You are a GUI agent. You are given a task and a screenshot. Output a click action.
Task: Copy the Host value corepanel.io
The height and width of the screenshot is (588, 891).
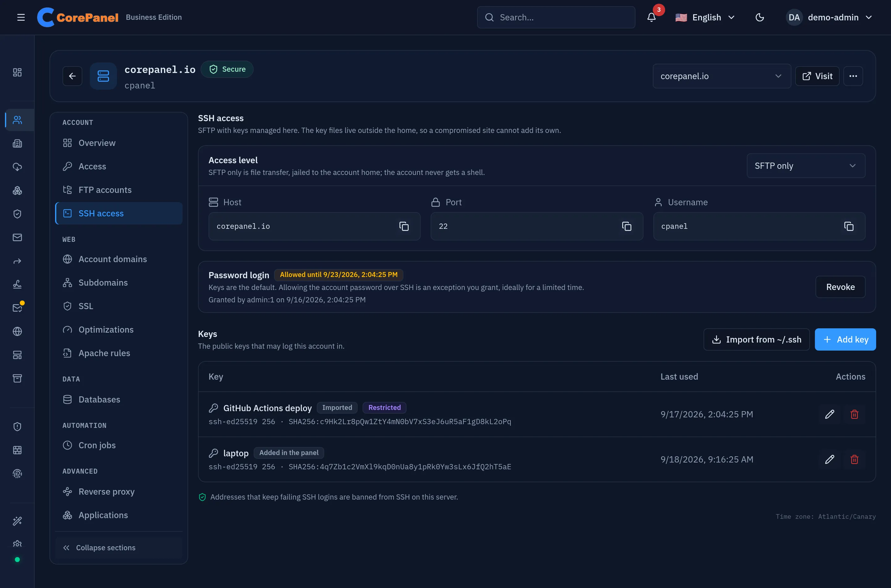(x=404, y=226)
